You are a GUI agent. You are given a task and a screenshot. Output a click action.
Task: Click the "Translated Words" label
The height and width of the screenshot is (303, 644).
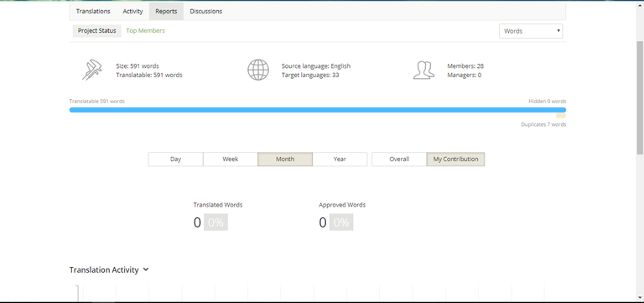click(x=218, y=205)
